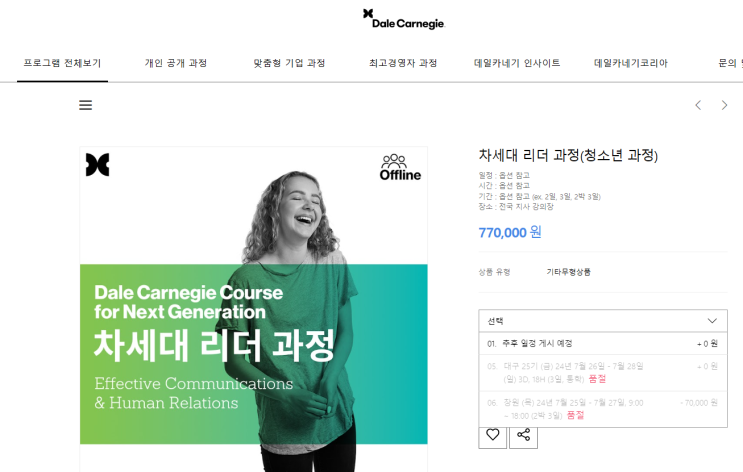Select option 01 추후 일정 게시 예정

pyautogui.click(x=603, y=344)
